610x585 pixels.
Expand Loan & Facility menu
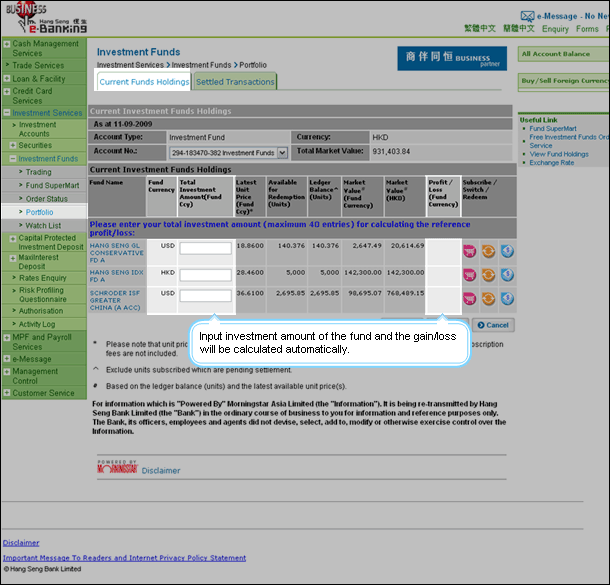7,79
